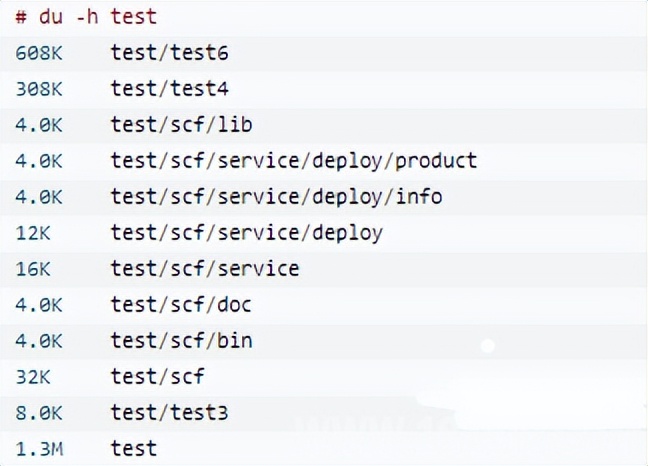Click the test/scf/service/deploy/product path
648x466 pixels.
[x=293, y=160]
